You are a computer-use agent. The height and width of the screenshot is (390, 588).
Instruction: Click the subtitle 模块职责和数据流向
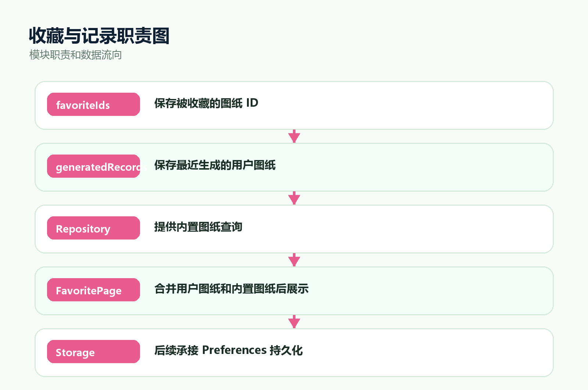(x=76, y=55)
